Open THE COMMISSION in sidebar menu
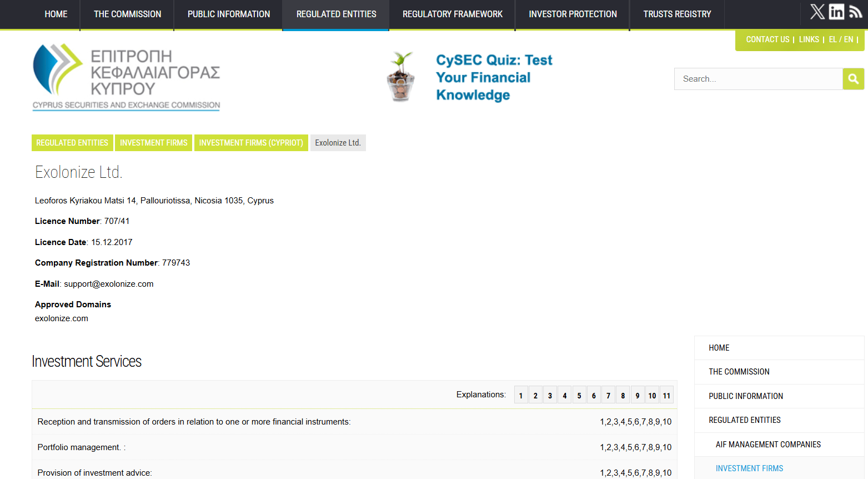The width and height of the screenshot is (868, 479). [779, 372]
